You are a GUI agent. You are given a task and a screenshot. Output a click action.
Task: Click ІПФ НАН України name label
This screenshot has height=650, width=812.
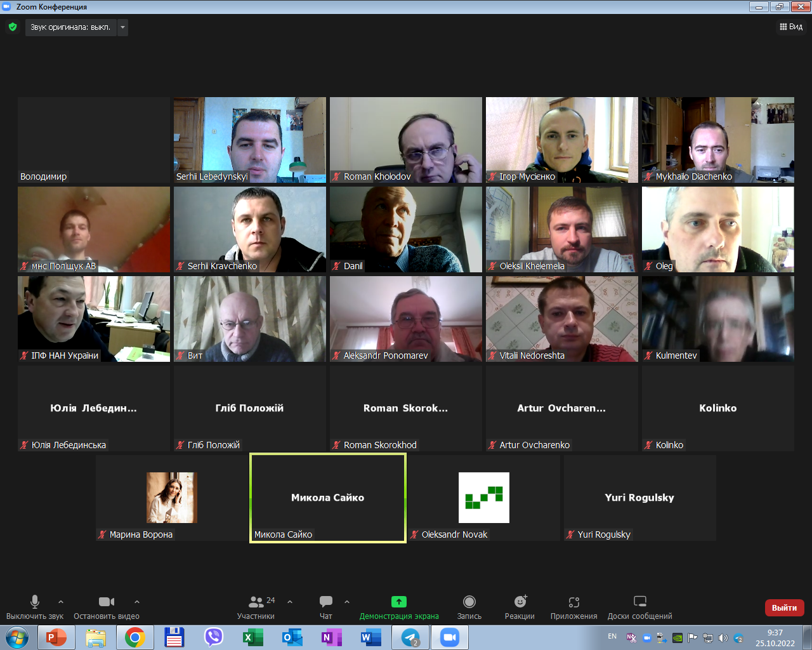[65, 355]
